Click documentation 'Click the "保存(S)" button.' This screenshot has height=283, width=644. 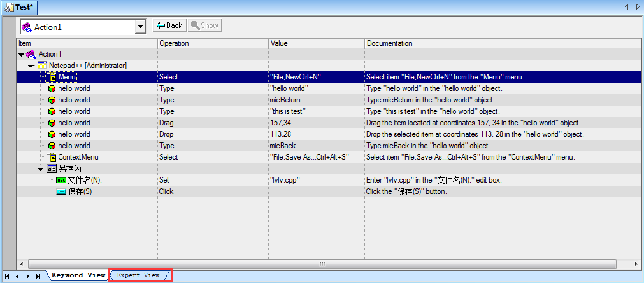(406, 191)
